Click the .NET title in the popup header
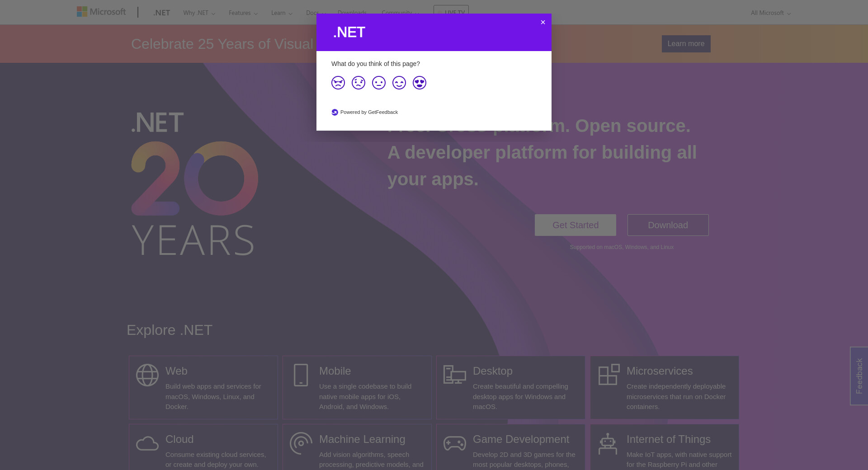868x470 pixels. [349, 32]
